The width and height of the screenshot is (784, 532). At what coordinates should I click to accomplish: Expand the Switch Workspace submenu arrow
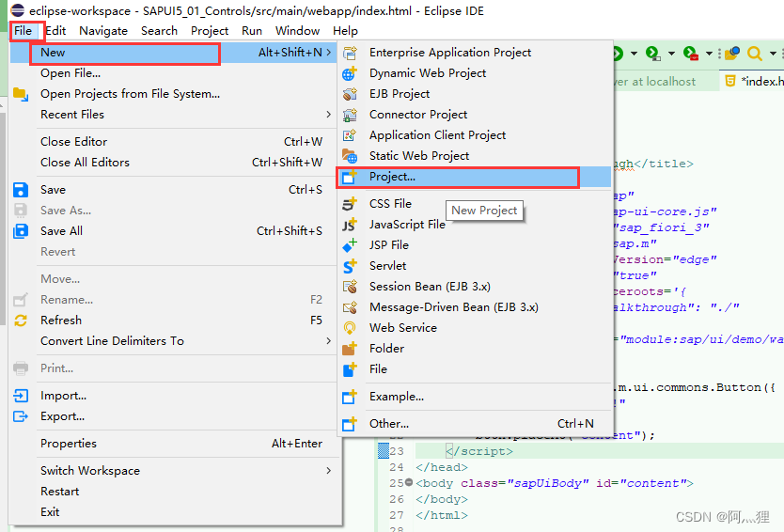[x=328, y=471]
